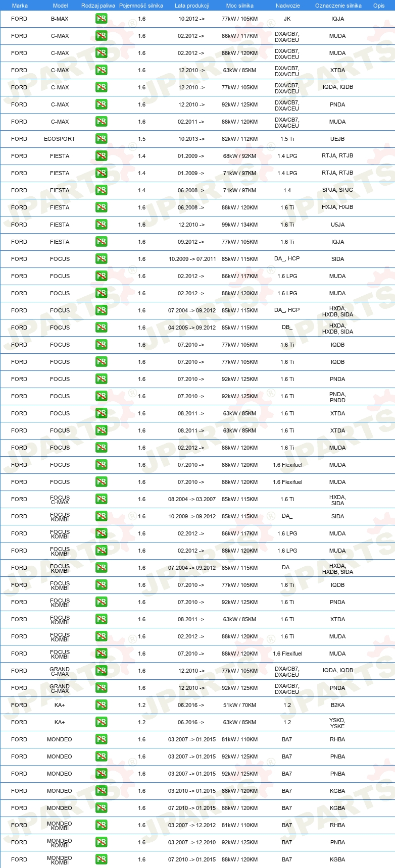Click the "Nadwozie" column header
Screen dimensions: 395x868
pyautogui.click(x=287, y=6)
